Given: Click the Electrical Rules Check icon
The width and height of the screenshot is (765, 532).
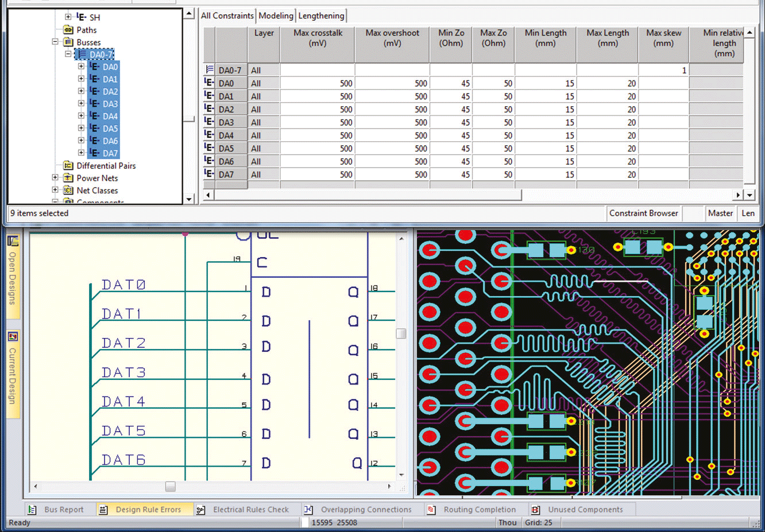Looking at the screenshot, I should (201, 510).
